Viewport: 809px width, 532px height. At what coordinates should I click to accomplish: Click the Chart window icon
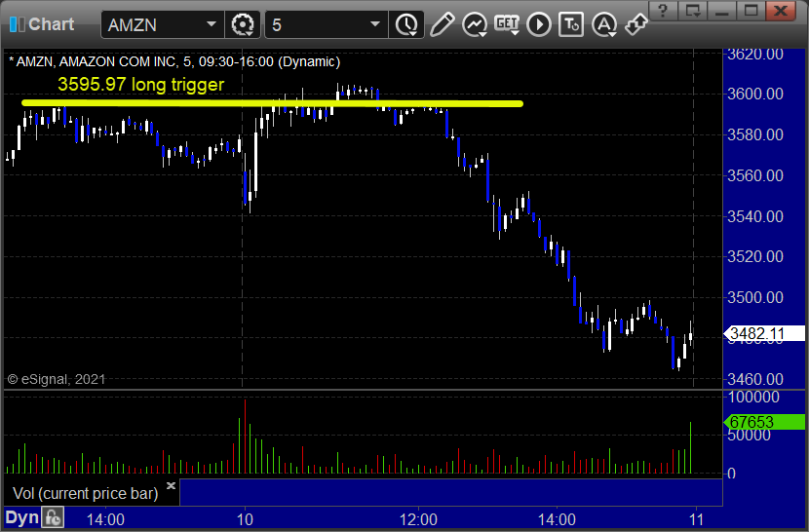pos(17,24)
